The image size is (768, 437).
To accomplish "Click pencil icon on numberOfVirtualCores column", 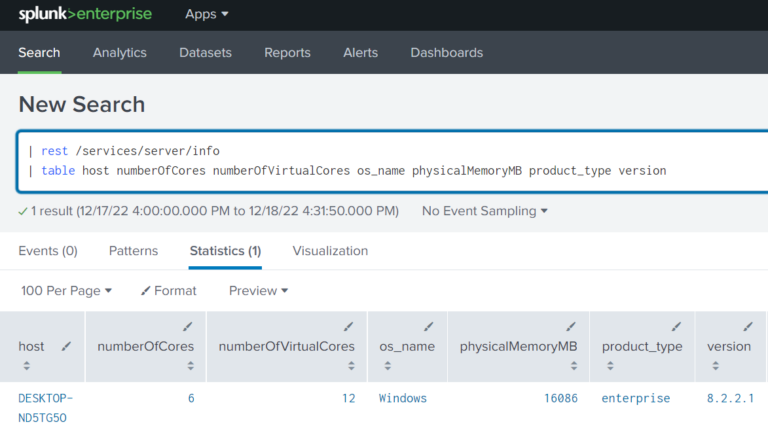I will 349,326.
